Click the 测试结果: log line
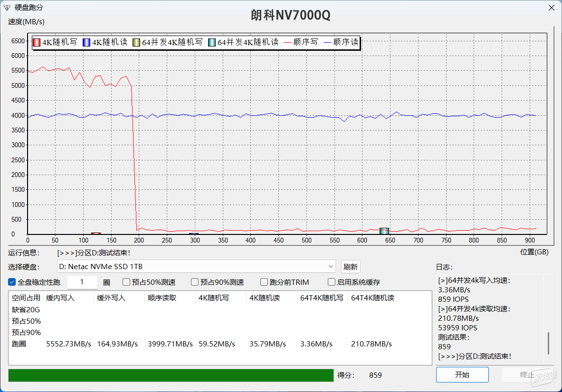Viewport: 562px width, 392px height. 453,337
